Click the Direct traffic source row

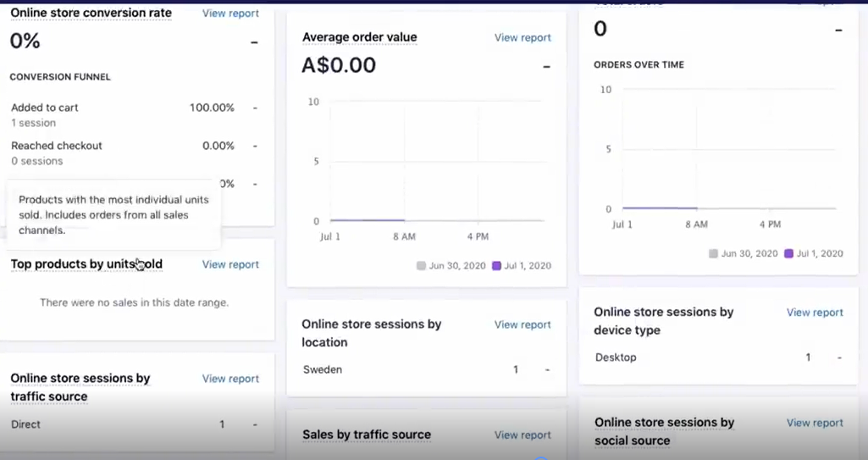point(135,424)
